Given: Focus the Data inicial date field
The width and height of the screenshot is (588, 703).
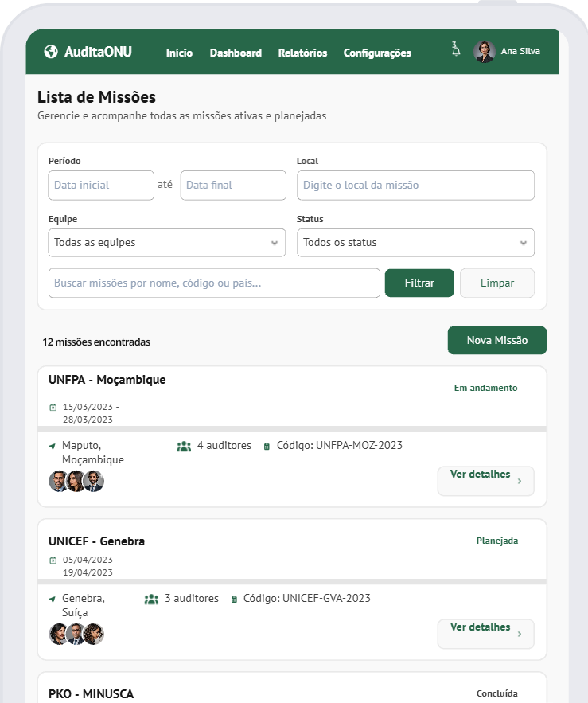Looking at the screenshot, I should click(x=101, y=186).
